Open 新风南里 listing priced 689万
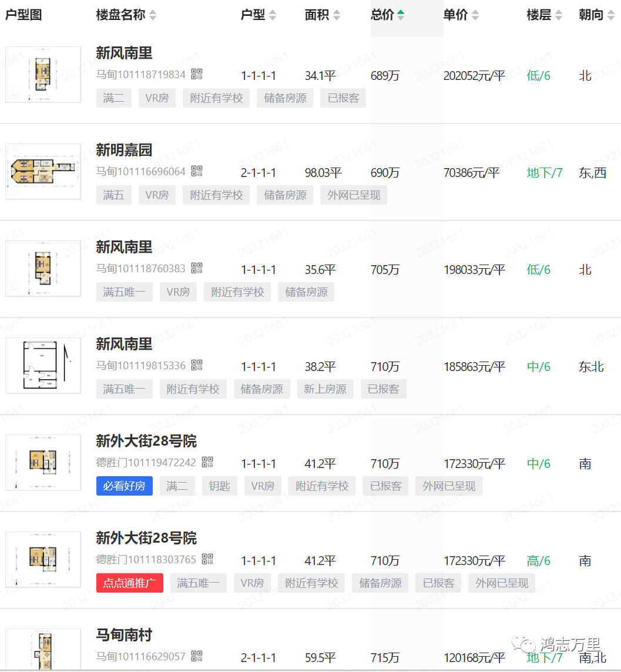 point(124,53)
